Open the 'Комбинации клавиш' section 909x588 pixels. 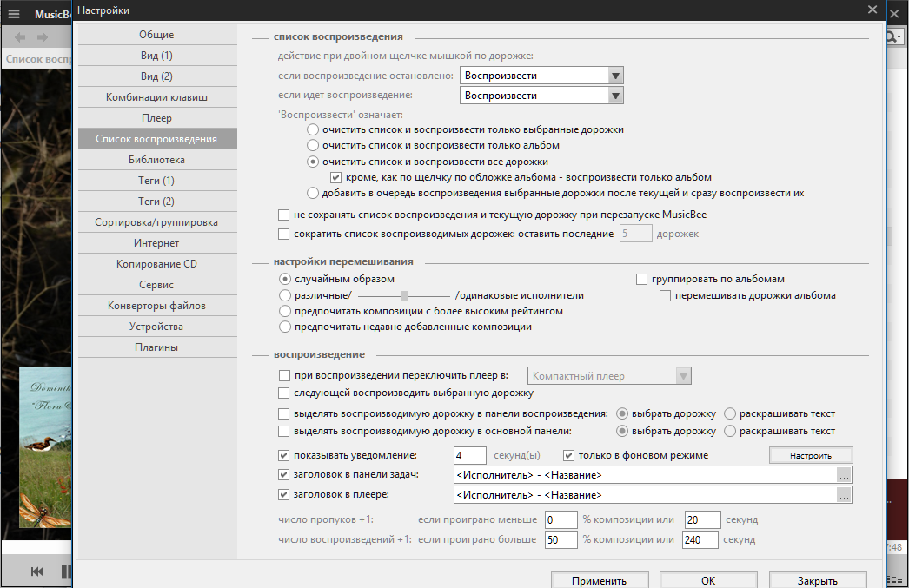156,97
